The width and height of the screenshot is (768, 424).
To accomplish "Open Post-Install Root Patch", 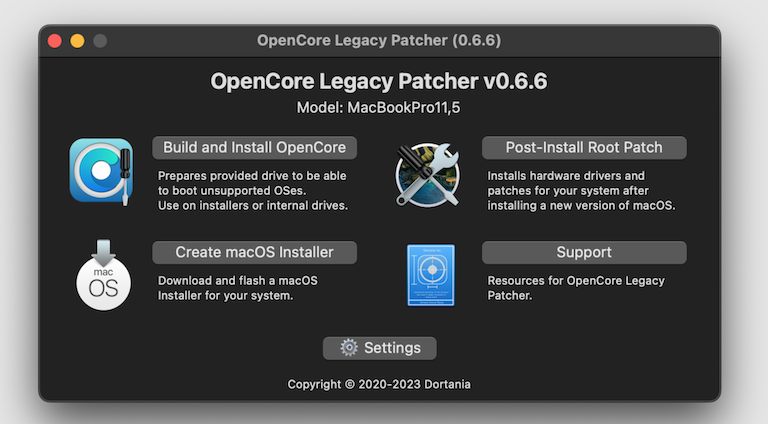I will [584, 148].
